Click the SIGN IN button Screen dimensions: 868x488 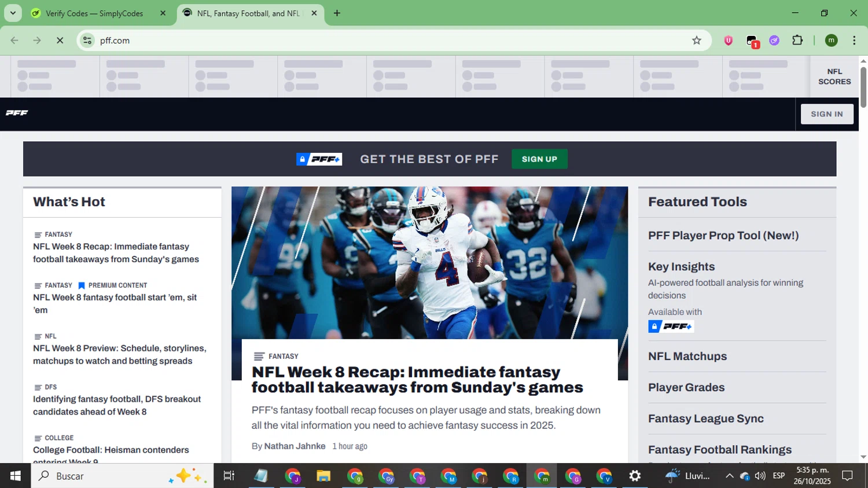tap(827, 114)
